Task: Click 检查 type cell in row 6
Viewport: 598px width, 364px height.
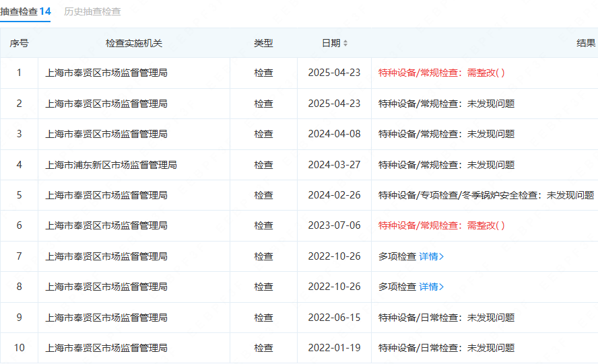Action: pos(263,225)
